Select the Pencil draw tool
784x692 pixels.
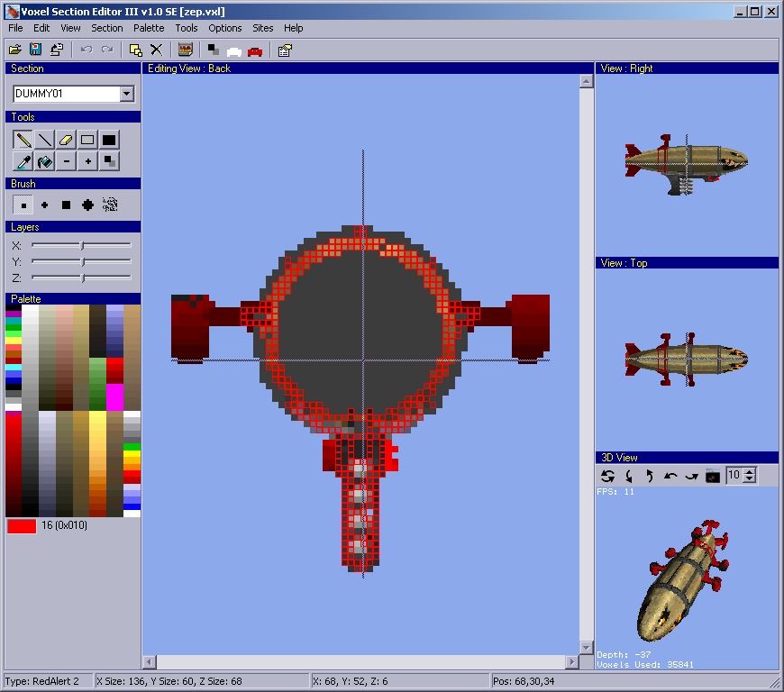pyautogui.click(x=23, y=140)
